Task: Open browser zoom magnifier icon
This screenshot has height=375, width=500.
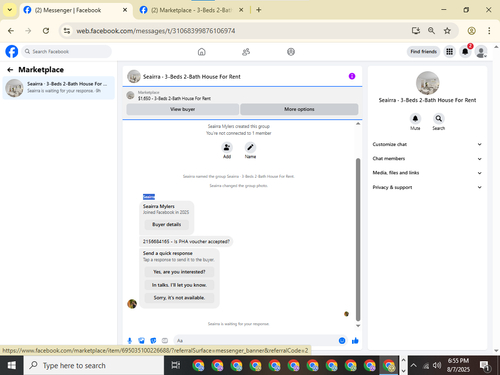Action: point(431,31)
